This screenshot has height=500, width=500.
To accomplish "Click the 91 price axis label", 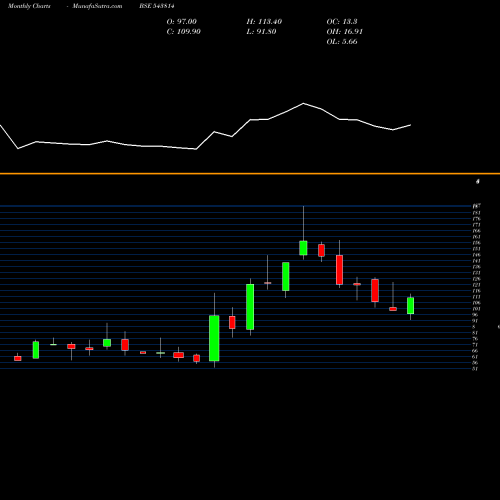I will (475, 321).
